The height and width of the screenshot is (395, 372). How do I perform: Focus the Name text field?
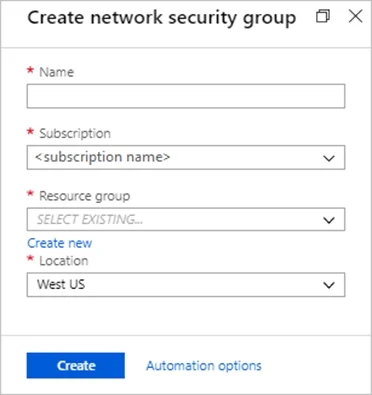coord(186,96)
